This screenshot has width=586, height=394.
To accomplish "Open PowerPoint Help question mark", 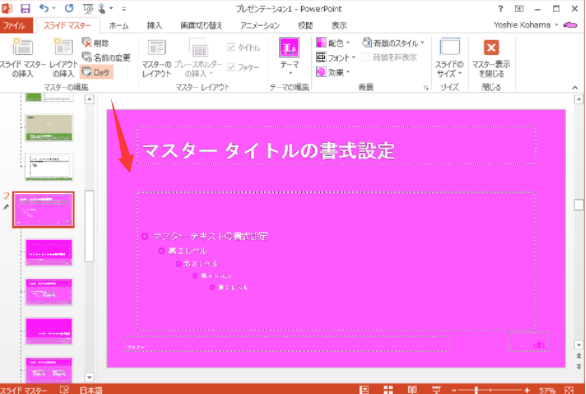I will coord(501,8).
